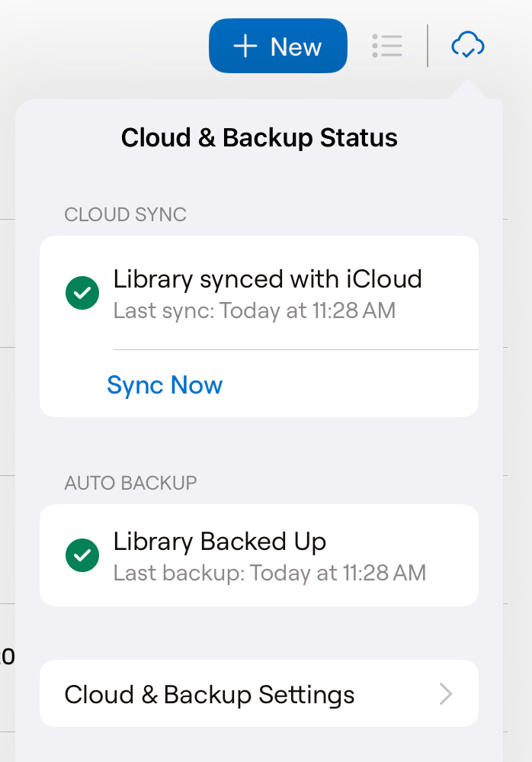The height and width of the screenshot is (762, 532).
Task: Click the cloud sync status icon
Action: click(x=468, y=46)
